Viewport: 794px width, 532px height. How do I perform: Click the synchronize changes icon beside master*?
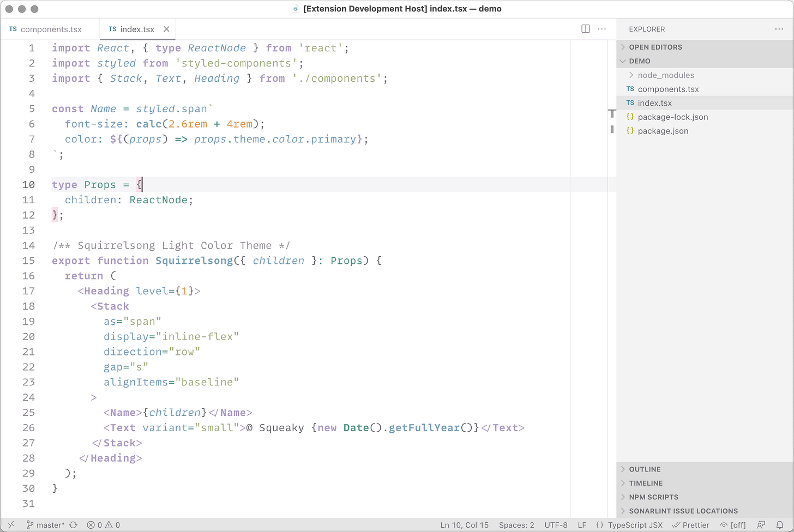coord(73,525)
